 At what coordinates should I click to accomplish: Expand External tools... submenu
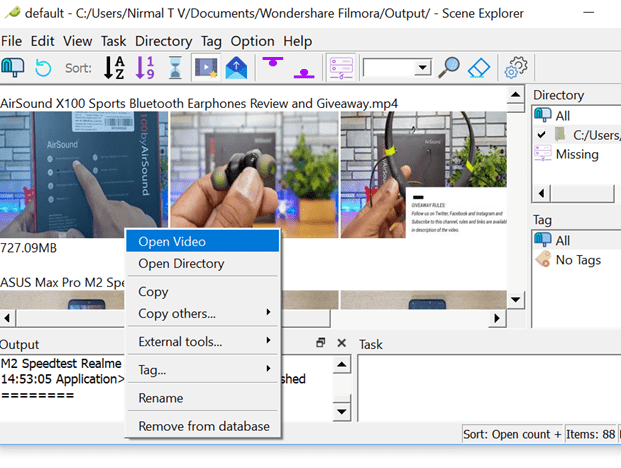[202, 342]
